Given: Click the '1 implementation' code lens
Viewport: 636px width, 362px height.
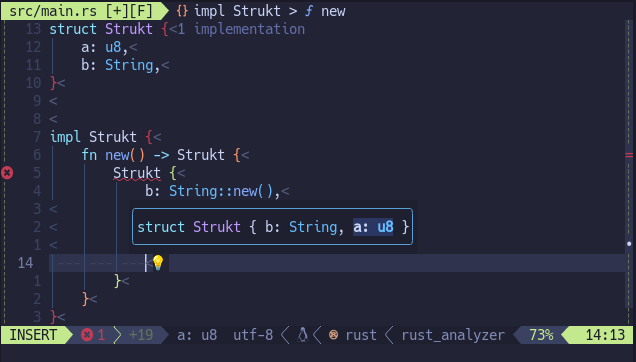Looking at the screenshot, I should [x=241, y=29].
